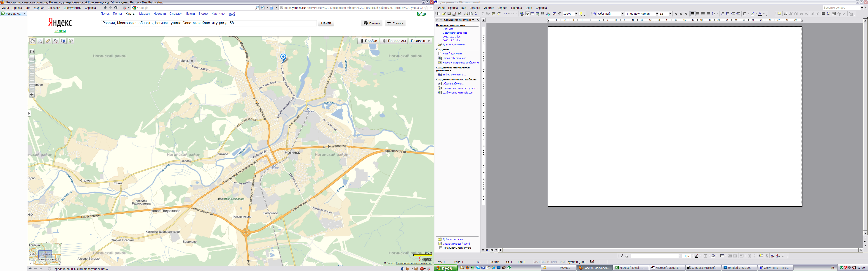
Task: Insert a hyperlink using the globe icon
Action: 522,14
